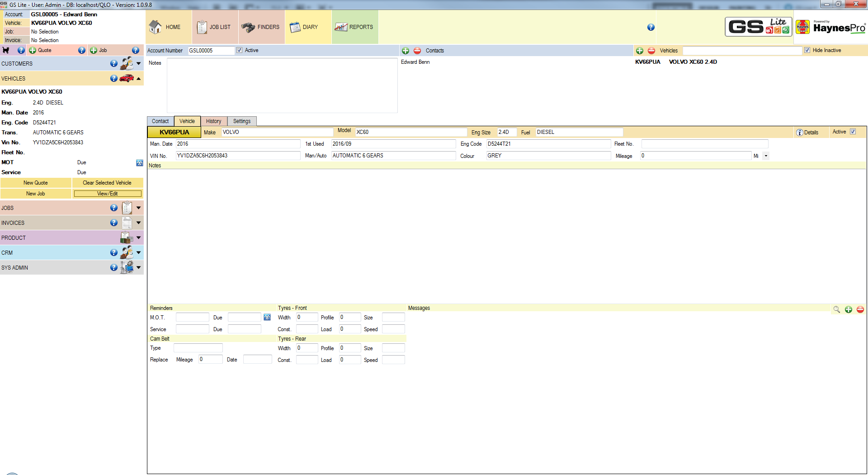
Task: Click the SYS ADMIN icon
Action: 127,267
